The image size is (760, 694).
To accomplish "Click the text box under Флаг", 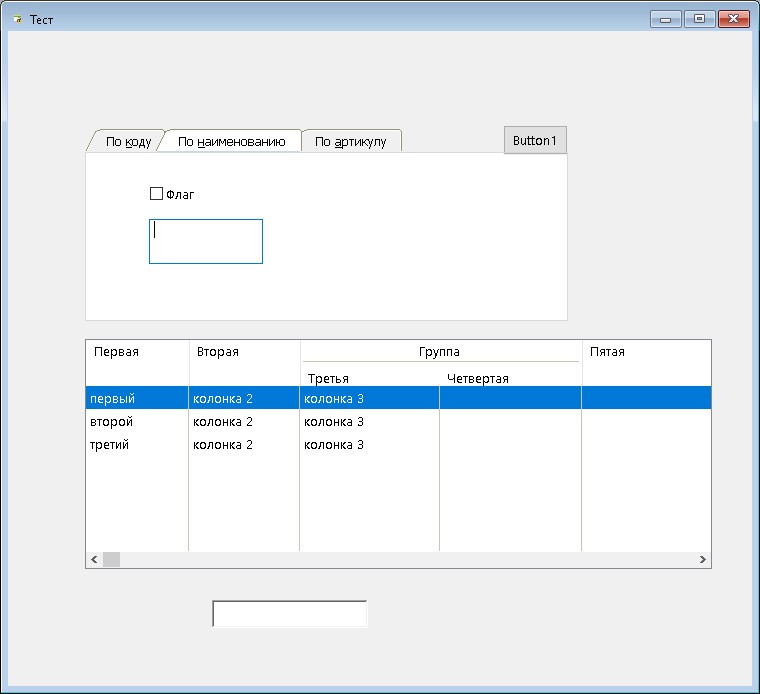I will point(206,242).
